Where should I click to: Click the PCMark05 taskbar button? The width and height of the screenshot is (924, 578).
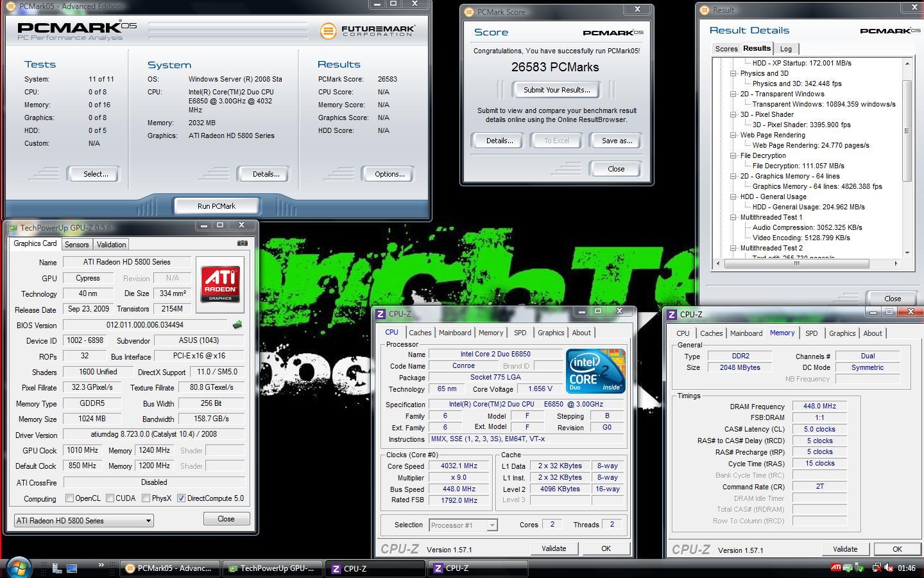(x=169, y=568)
